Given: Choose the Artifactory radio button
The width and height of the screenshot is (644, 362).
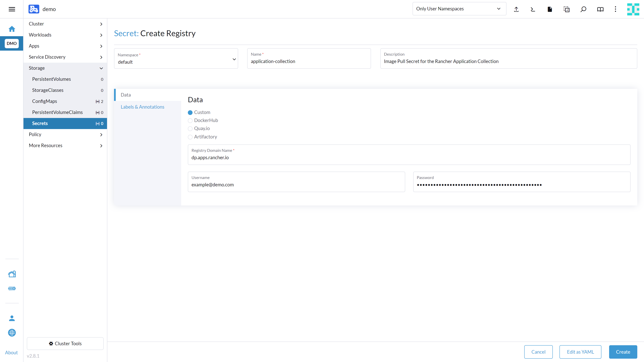Looking at the screenshot, I should click(190, 137).
